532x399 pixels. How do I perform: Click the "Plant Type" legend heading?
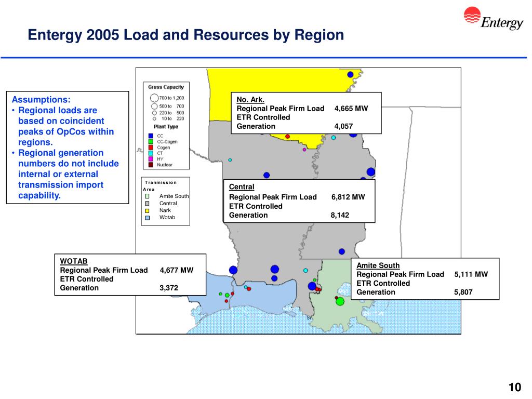tap(166, 127)
